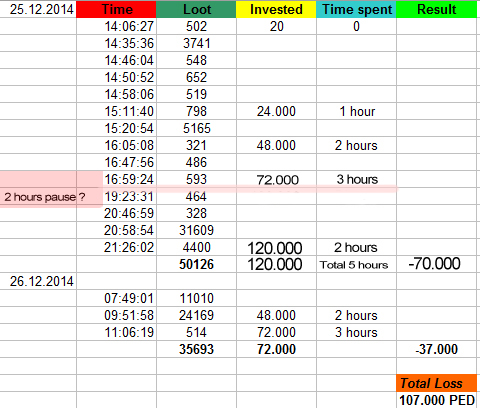Image resolution: width=480 pixels, height=408 pixels.
Task: Click loot value 31609
Action: click(x=196, y=230)
